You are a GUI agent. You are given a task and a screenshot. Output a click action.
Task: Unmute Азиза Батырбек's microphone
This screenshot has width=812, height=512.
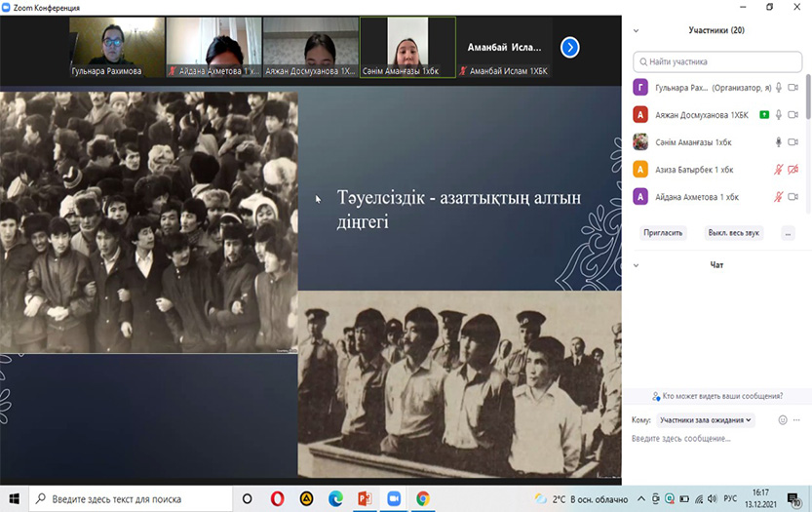pos(779,170)
